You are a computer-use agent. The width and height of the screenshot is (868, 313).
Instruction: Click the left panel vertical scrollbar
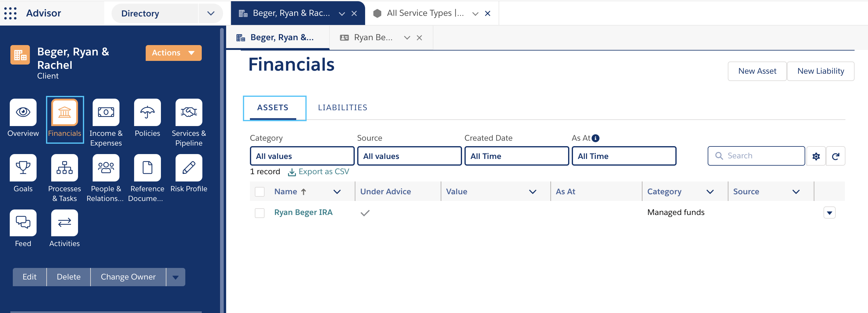coord(222,170)
